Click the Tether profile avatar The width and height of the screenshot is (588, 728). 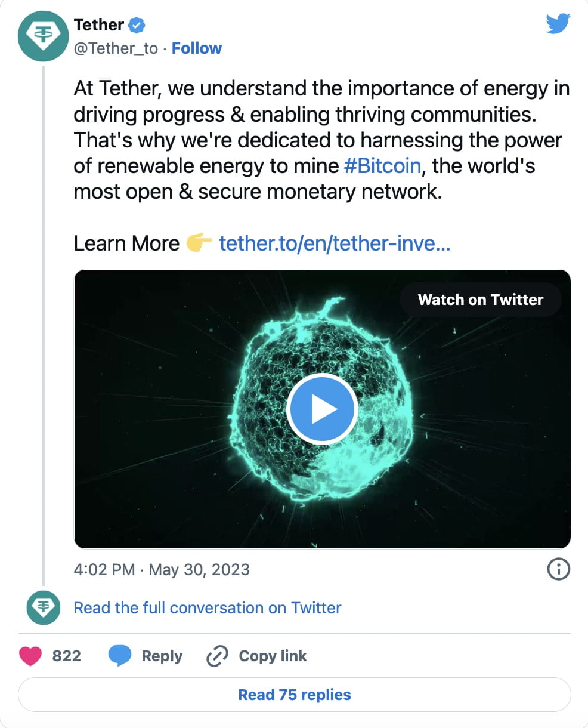point(44,36)
